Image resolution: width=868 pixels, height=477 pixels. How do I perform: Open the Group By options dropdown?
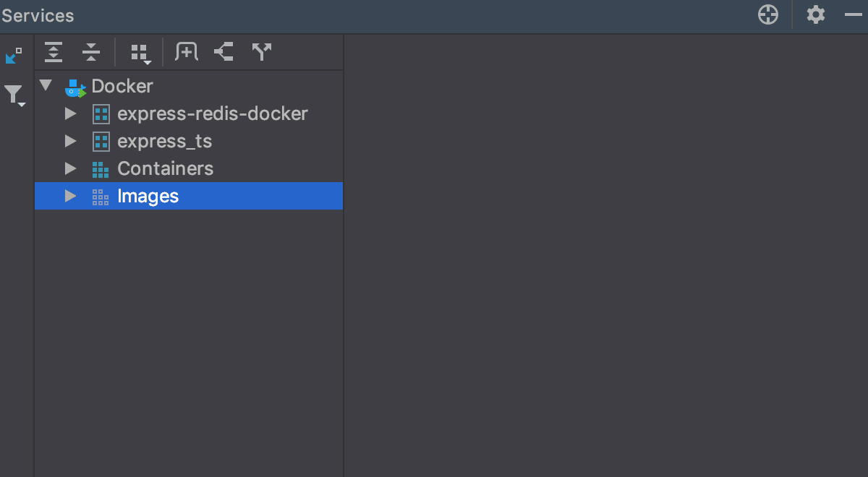(140, 53)
